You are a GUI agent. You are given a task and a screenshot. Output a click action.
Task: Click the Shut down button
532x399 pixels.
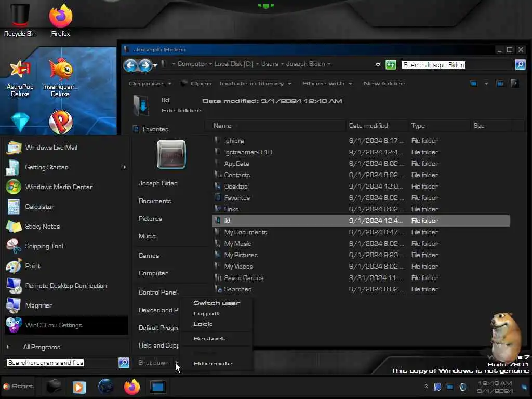click(153, 363)
